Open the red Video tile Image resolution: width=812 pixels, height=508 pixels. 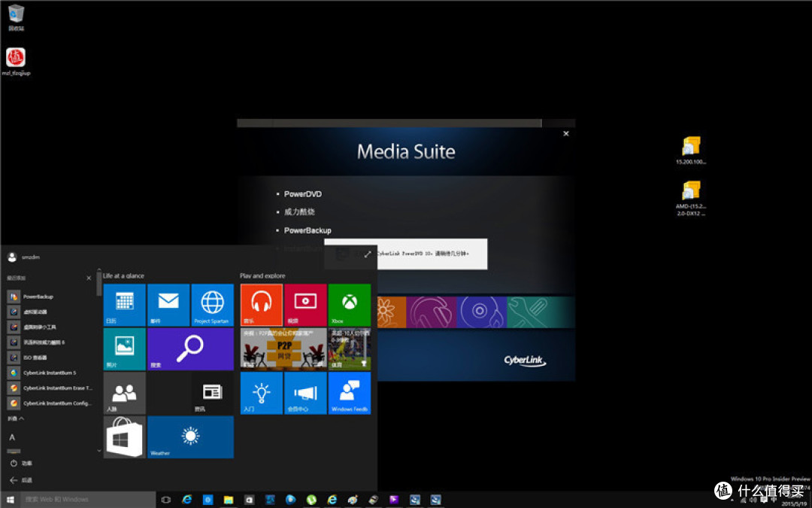pyautogui.click(x=305, y=305)
